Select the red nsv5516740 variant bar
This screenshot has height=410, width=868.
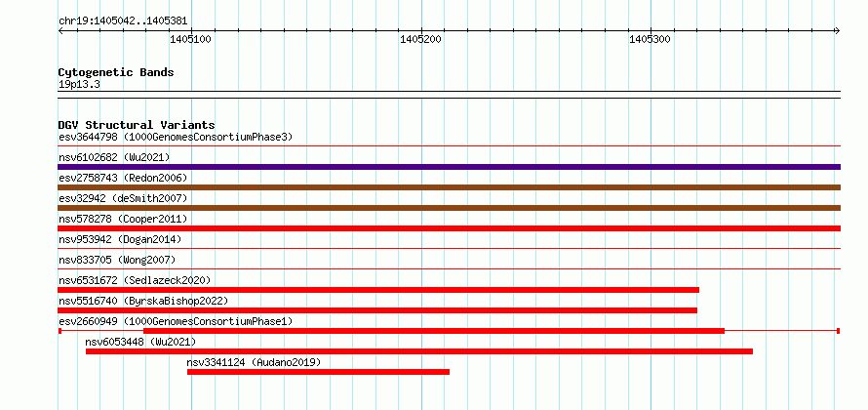pyautogui.click(x=377, y=310)
